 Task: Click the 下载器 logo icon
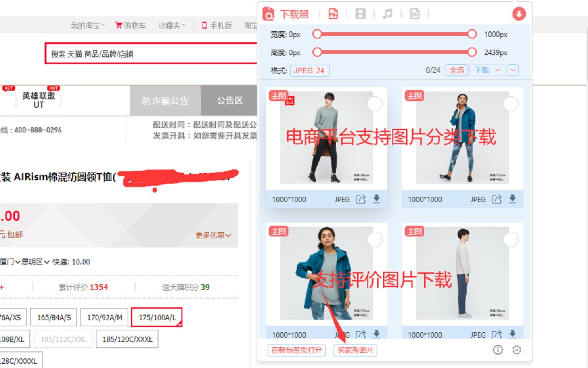pos(268,14)
